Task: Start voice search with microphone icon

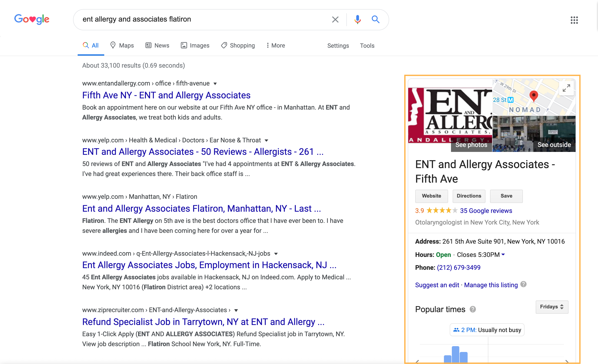Action: pyautogui.click(x=357, y=19)
